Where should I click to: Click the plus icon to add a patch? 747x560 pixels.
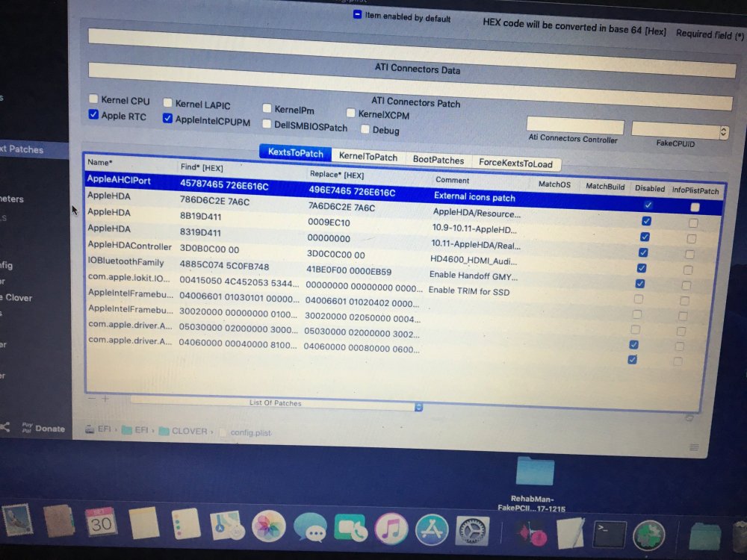[x=105, y=399]
